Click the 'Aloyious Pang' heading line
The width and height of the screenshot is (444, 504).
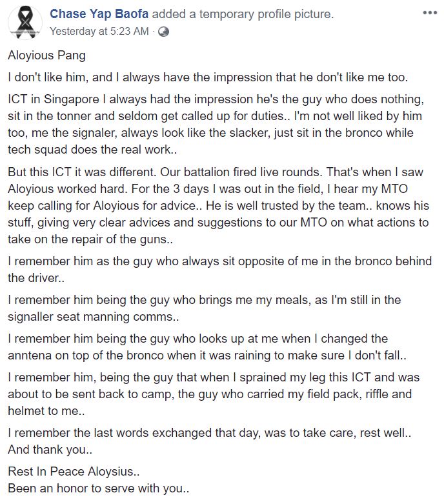(x=46, y=55)
